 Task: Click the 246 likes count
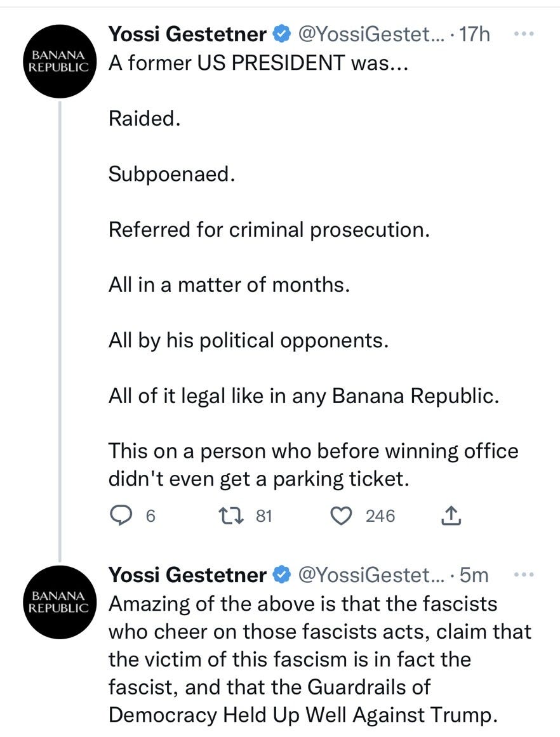(x=380, y=516)
